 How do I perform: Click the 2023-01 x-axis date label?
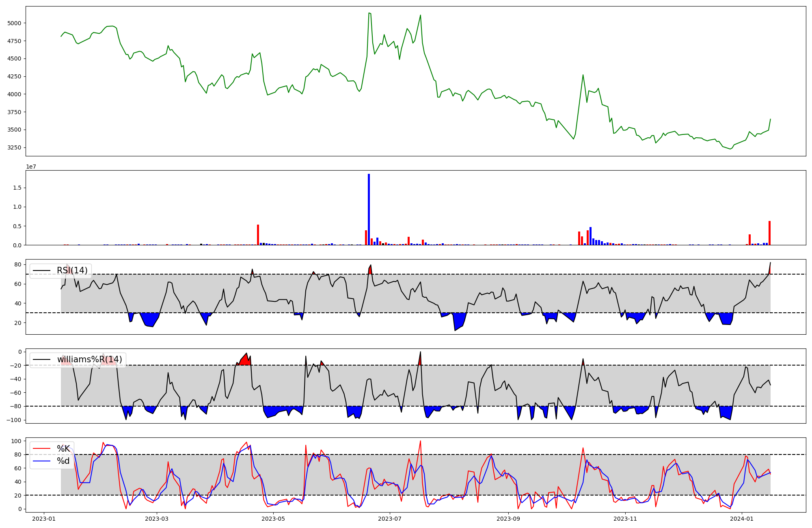click(x=44, y=519)
